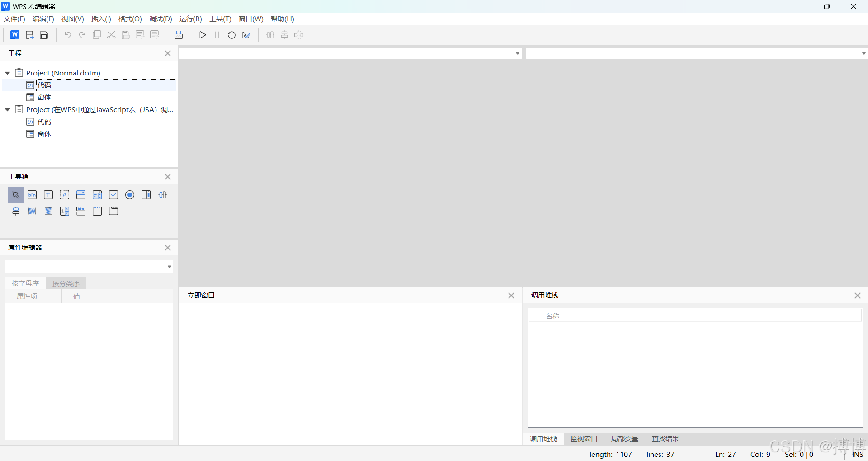Select the horizontal spacer control in toolbox
Image resolution: width=868 pixels, height=461 pixels.
[32, 211]
